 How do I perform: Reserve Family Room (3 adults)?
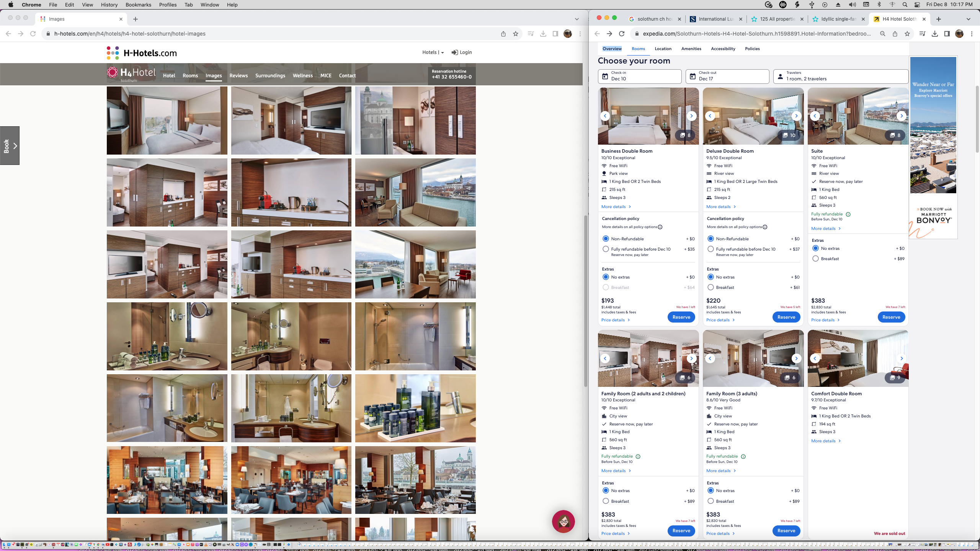point(786,531)
